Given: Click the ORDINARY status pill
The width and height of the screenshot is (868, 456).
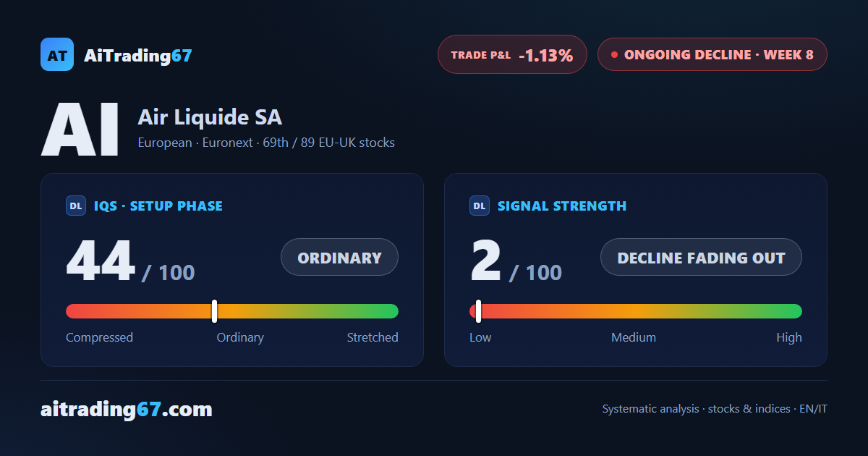Looking at the screenshot, I should point(339,257).
